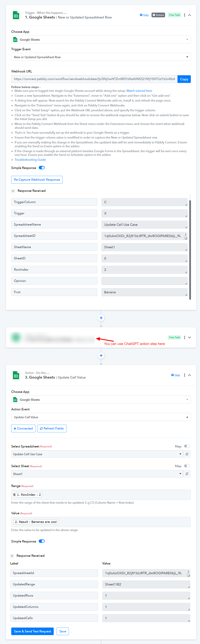
Task: Click the UpdatedCells label field
Action: pyautogui.click(x=54, y=618)
